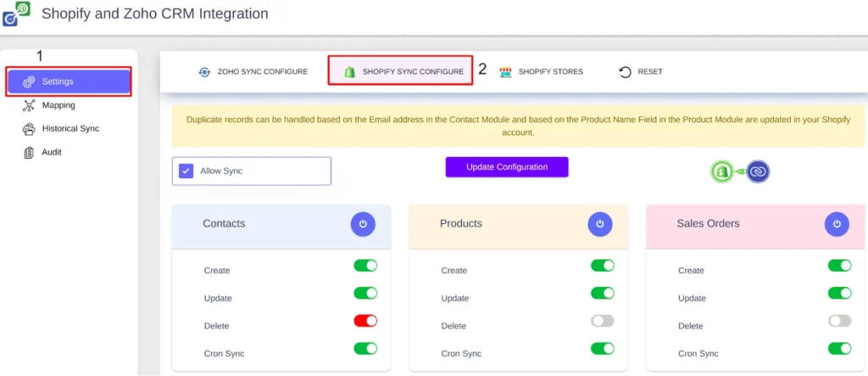Viewport: 868px width, 376px height.
Task: Click the Settings gear icon in sidebar
Action: (x=29, y=82)
